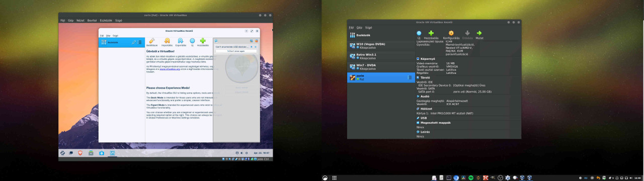
Task: Open Zorin start menu in guest taskbar
Action: (x=62, y=152)
